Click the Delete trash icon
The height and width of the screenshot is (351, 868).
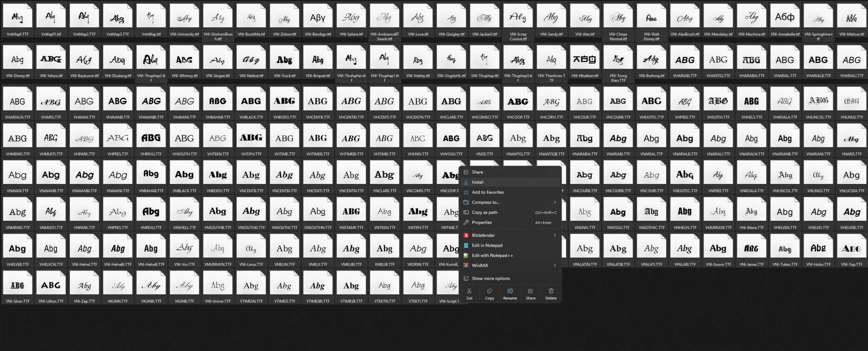[x=551, y=294]
